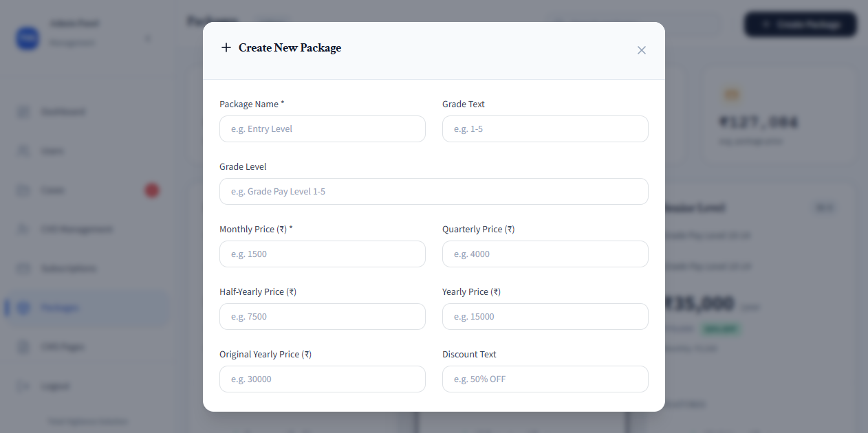Screen dimensions: 868x433
Task: Open the CMS Pages icon
Action: tap(23, 346)
